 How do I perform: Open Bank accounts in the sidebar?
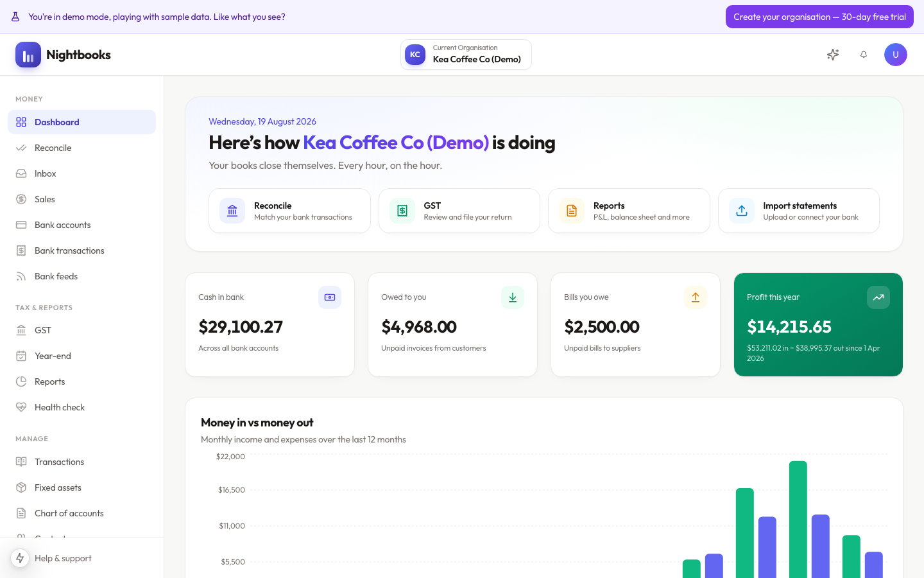tap(81, 225)
